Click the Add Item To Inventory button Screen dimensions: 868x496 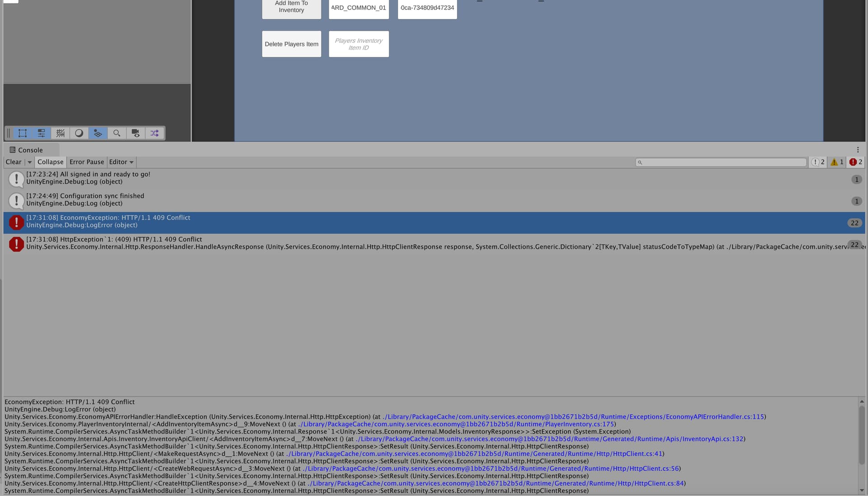pyautogui.click(x=291, y=7)
